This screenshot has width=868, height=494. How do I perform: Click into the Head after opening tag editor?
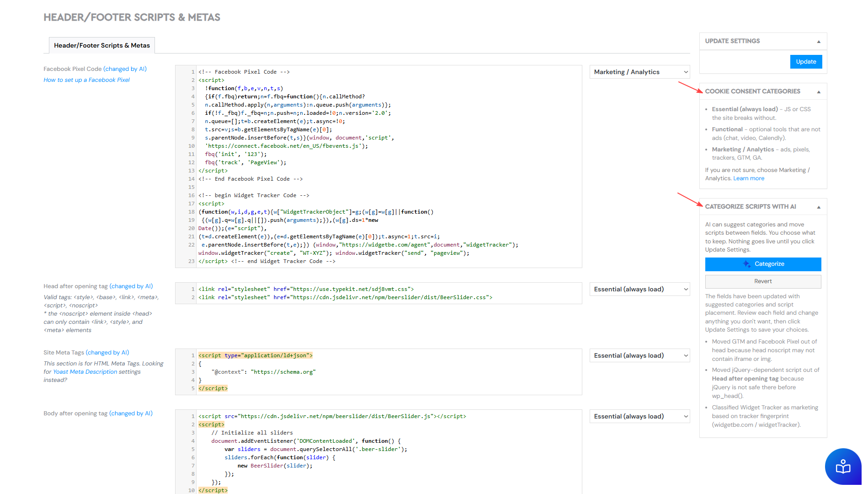[x=378, y=293]
